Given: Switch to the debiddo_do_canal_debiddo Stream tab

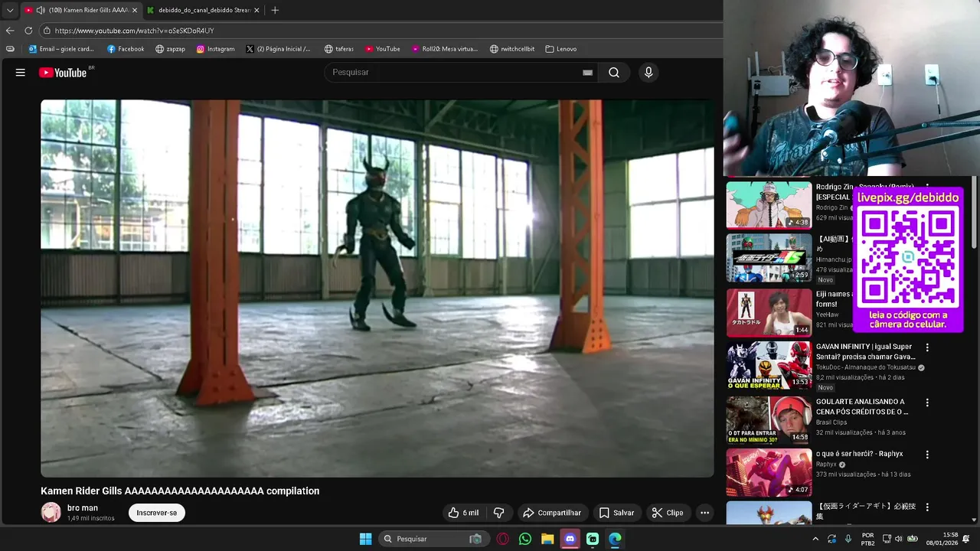Looking at the screenshot, I should click(x=203, y=10).
